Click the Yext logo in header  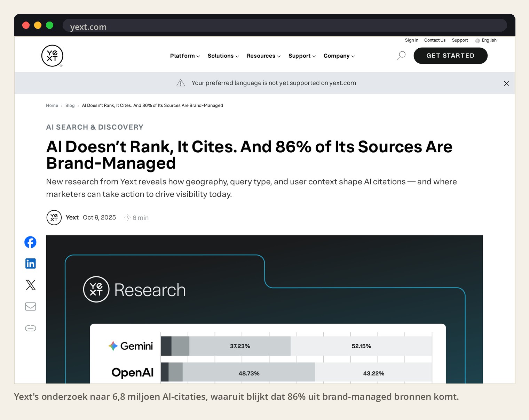[52, 56]
